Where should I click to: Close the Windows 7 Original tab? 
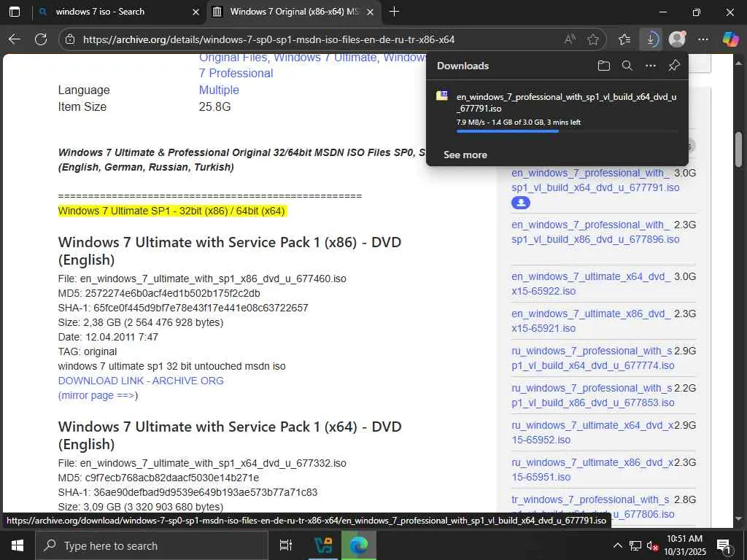pyautogui.click(x=370, y=12)
